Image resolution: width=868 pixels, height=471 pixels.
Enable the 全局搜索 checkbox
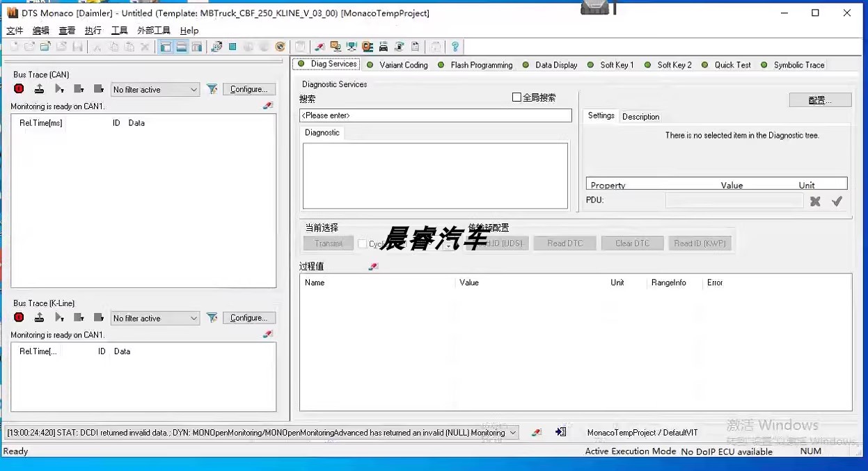[516, 97]
